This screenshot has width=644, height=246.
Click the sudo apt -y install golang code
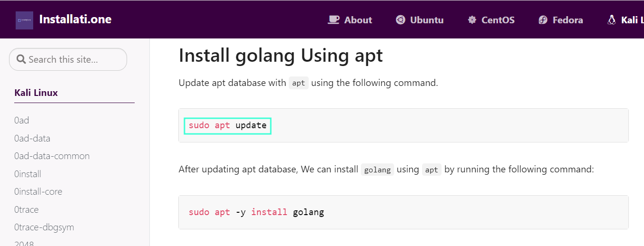tap(257, 212)
